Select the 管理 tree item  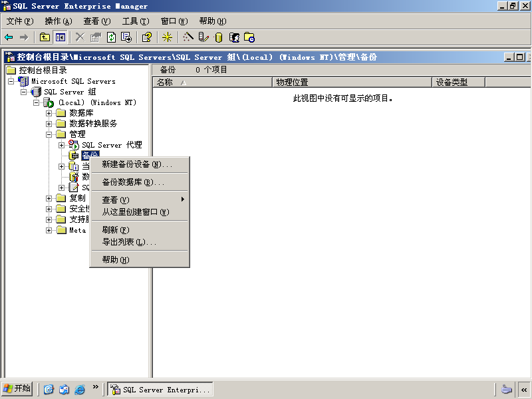(77, 134)
